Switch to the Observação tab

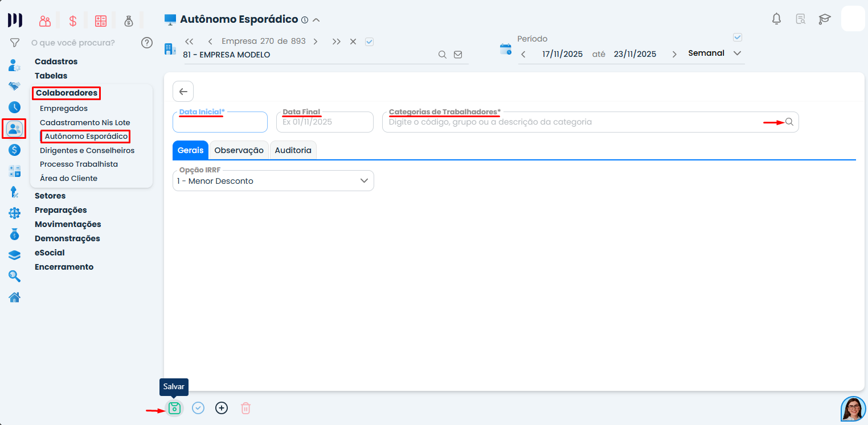[x=239, y=150]
